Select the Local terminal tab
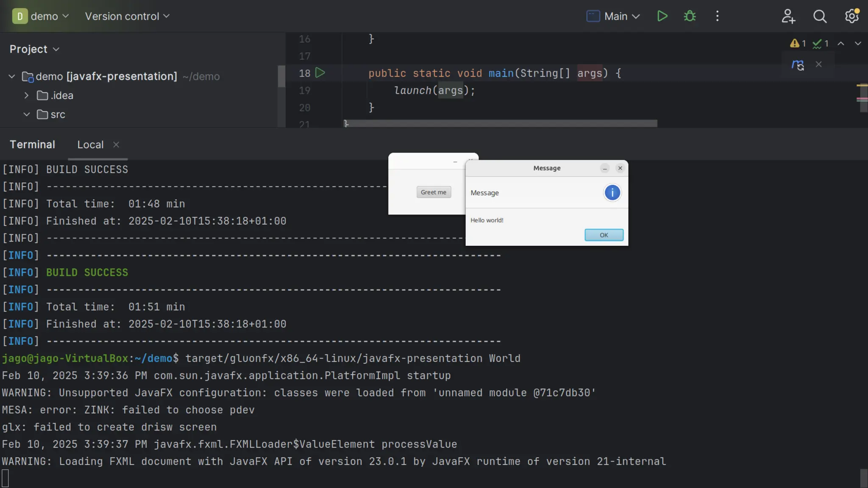Viewport: 868px width, 488px height. pos(90,144)
